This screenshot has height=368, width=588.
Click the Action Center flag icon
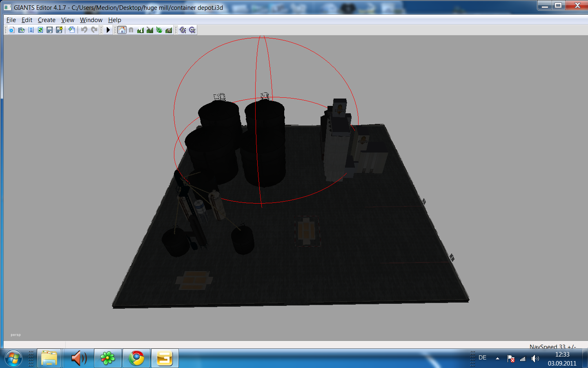(x=511, y=359)
